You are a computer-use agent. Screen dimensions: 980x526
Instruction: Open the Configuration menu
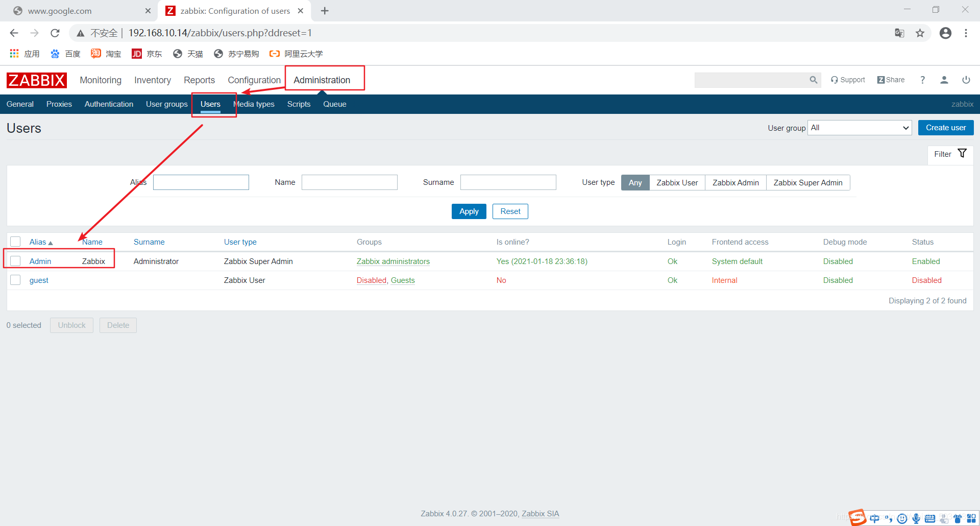(x=254, y=80)
